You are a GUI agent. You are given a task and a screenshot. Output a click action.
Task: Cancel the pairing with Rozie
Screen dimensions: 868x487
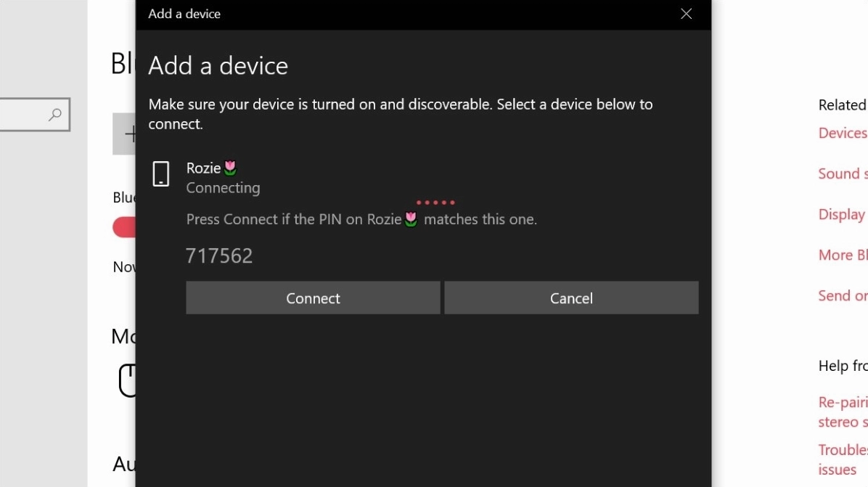571,298
